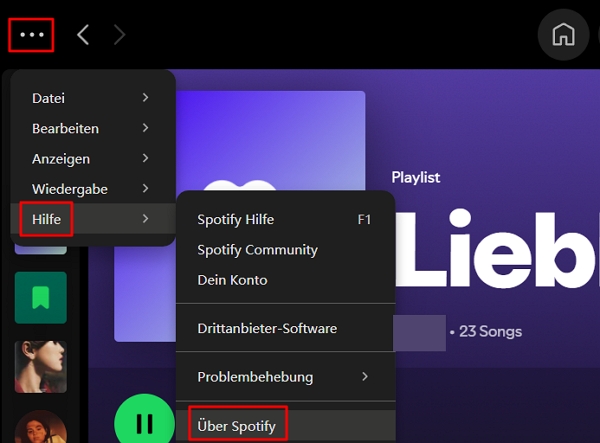Open Spotify Community
Viewport: 600px width, 443px height.
coord(285,250)
